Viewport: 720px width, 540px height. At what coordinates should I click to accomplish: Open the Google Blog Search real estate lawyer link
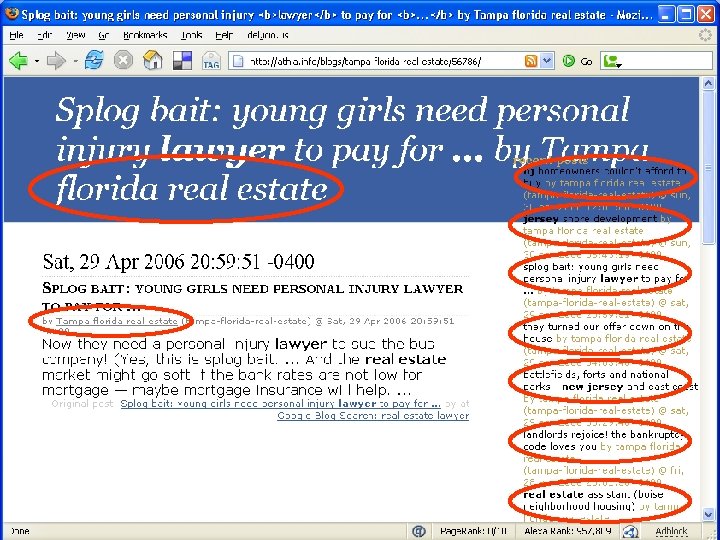click(373, 415)
